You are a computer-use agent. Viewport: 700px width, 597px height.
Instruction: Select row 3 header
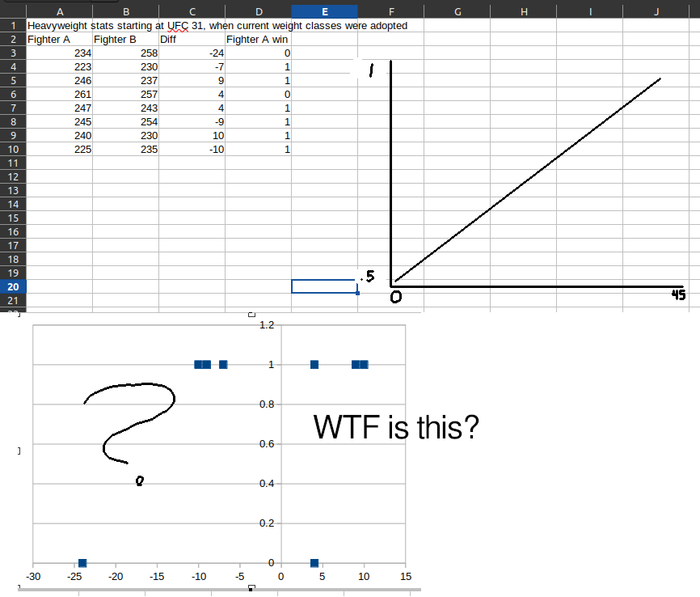tap(13, 53)
